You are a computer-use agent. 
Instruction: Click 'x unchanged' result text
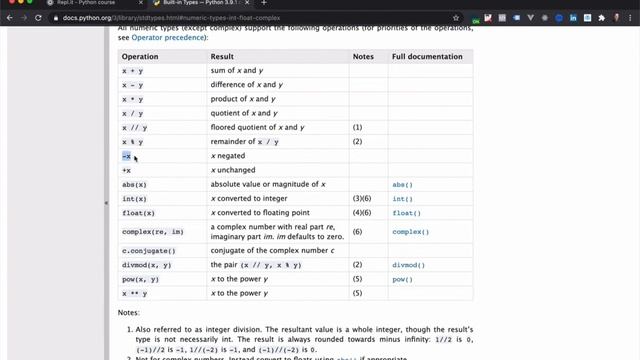(233, 170)
